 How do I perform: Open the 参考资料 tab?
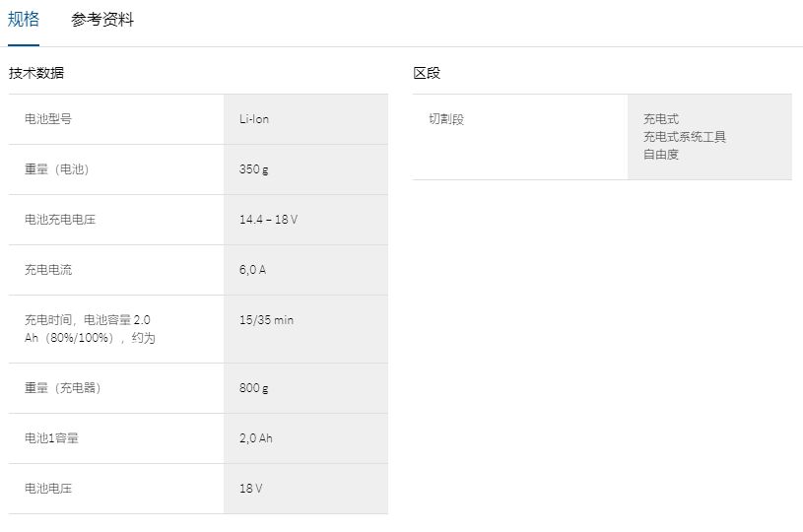pos(102,20)
